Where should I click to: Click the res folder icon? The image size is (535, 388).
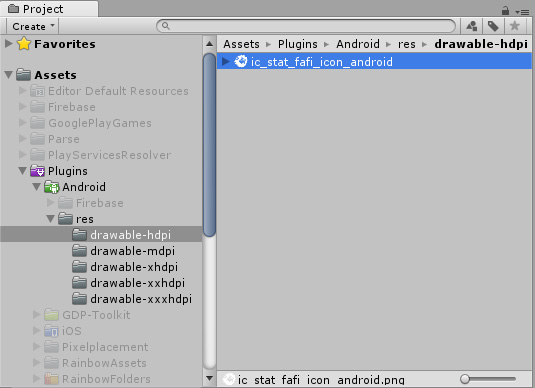point(65,219)
